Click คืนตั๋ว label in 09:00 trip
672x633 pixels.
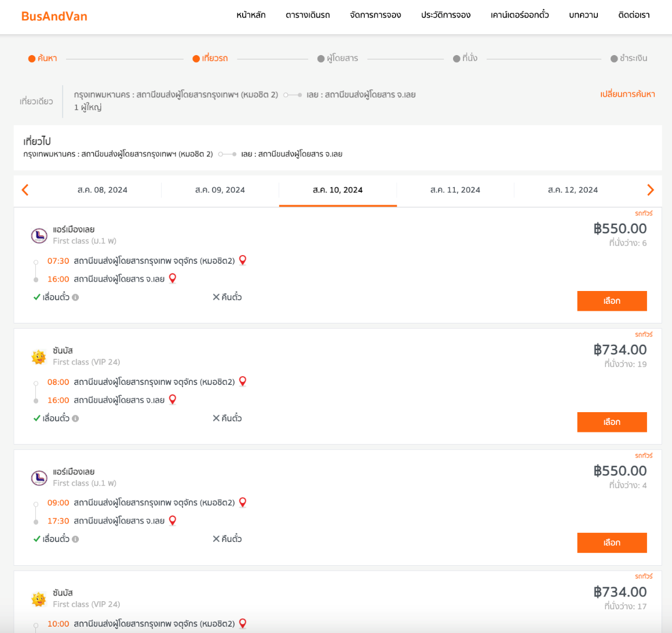[232, 539]
